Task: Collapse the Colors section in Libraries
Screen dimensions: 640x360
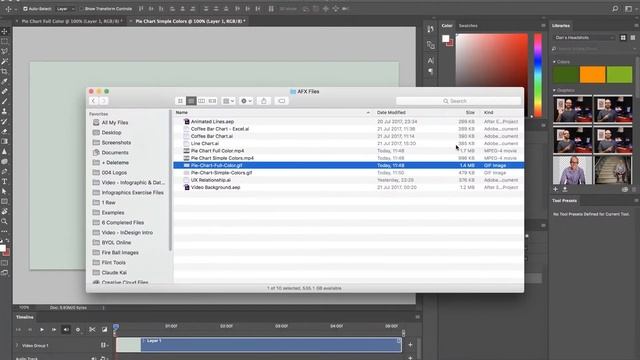Action: pyautogui.click(x=554, y=62)
